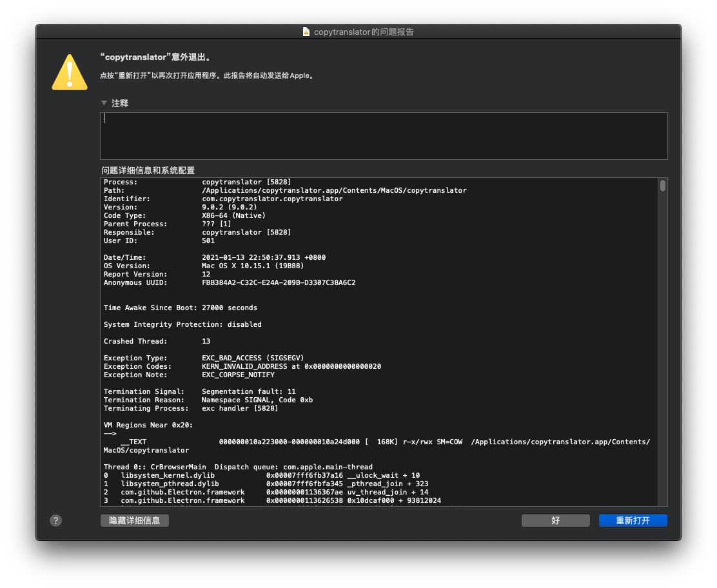This screenshot has height=588, width=717.
Task: Select the copytranslator application Path line
Action: pyautogui.click(x=284, y=190)
